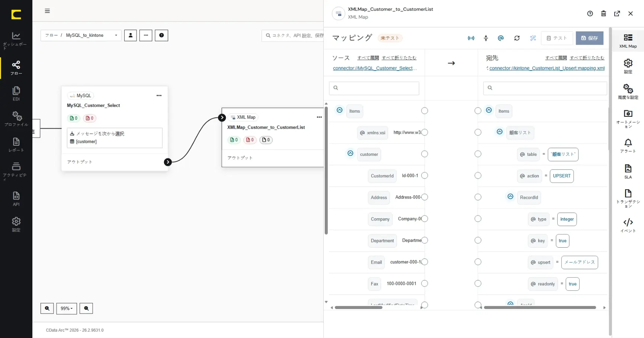Open the connector://MySQL_Customer_Select source link

point(375,68)
